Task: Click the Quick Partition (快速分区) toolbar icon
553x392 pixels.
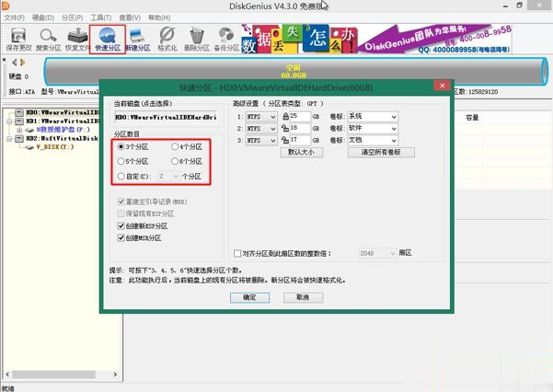Action: tap(108, 39)
